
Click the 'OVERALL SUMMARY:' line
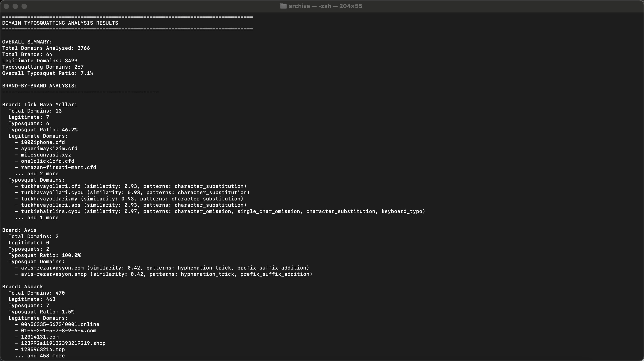click(x=27, y=42)
